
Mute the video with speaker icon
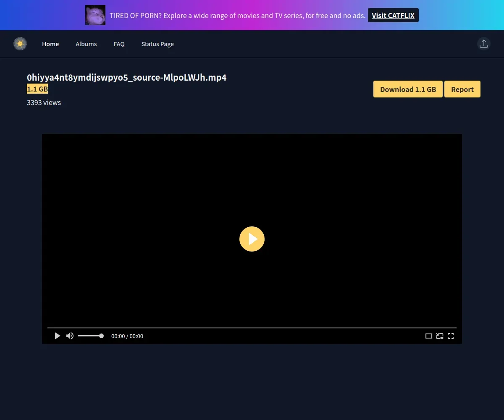click(x=70, y=336)
